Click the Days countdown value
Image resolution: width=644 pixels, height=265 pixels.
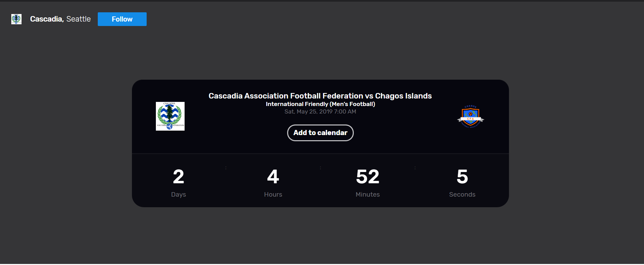(x=178, y=177)
